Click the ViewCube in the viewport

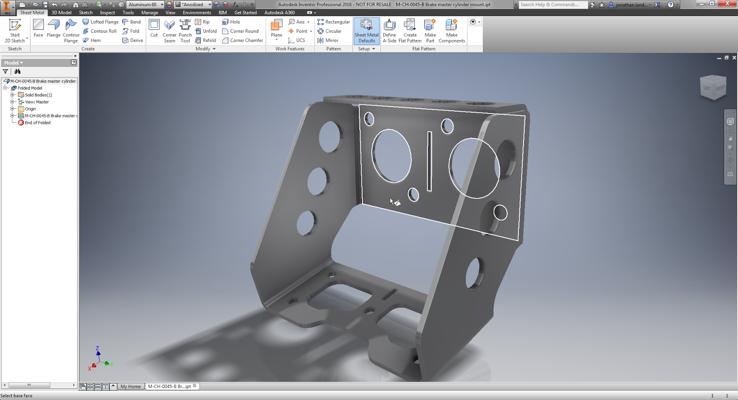point(713,88)
